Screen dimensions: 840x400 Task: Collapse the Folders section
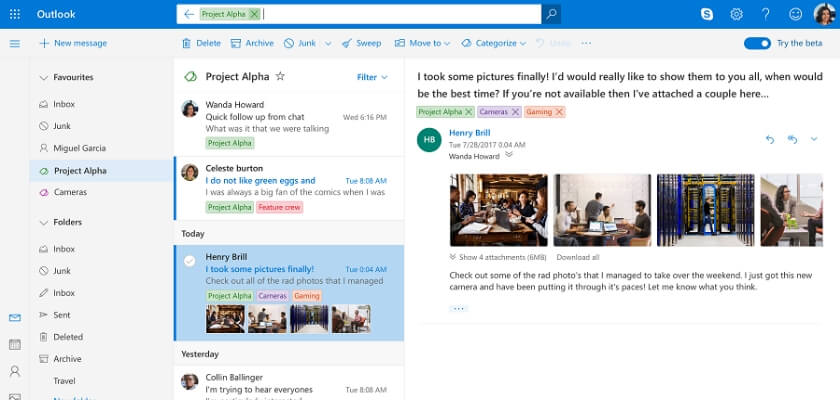point(43,222)
